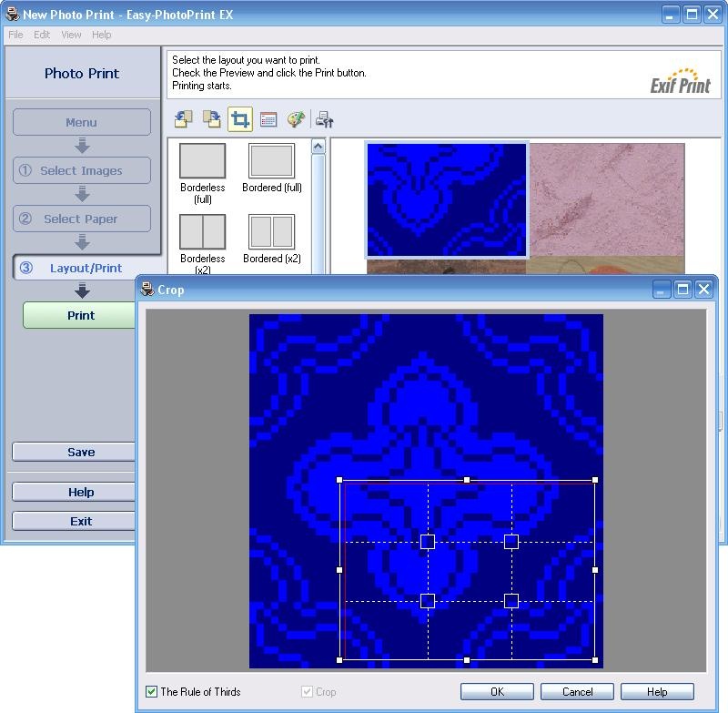Select the blue pattern photo in preview
The width and height of the screenshot is (728, 713).
(x=447, y=199)
